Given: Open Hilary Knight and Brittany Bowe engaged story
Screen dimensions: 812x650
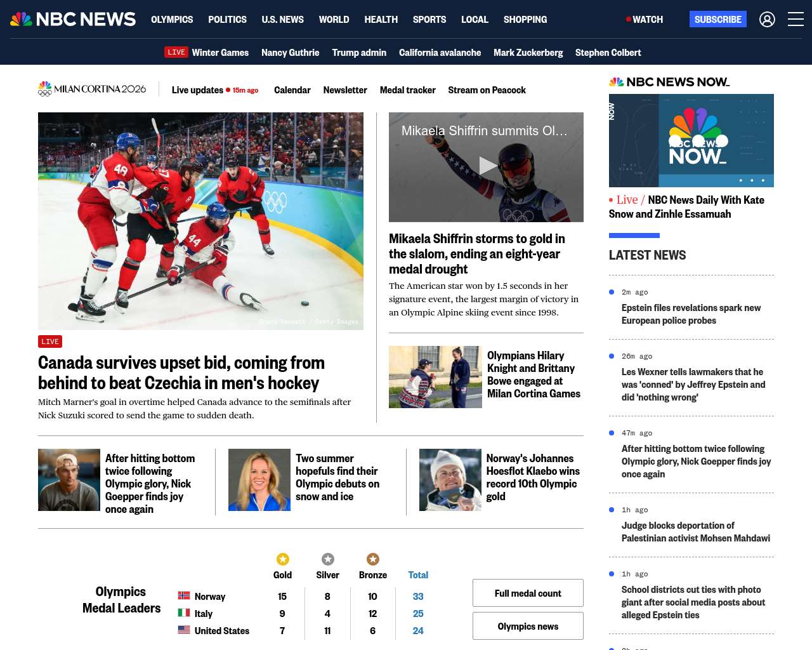Looking at the screenshot, I should [x=534, y=375].
